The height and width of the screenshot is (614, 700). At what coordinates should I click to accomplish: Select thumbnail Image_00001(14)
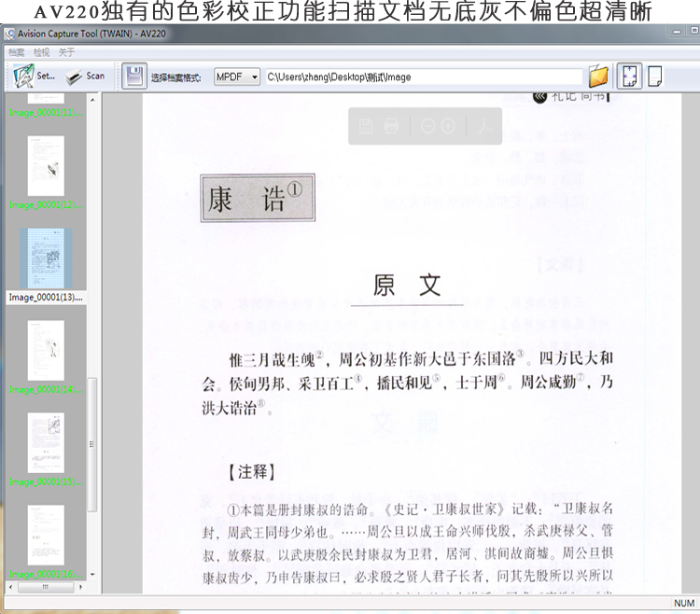[46, 351]
